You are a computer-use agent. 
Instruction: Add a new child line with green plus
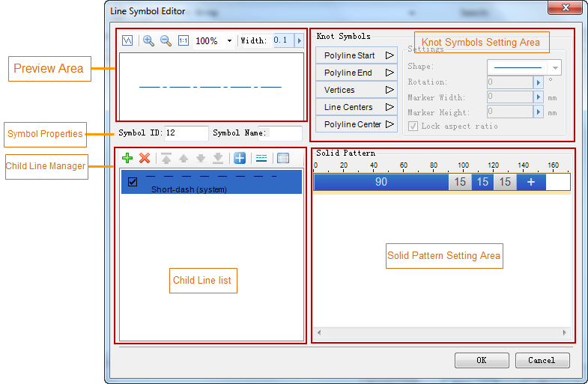click(x=127, y=158)
